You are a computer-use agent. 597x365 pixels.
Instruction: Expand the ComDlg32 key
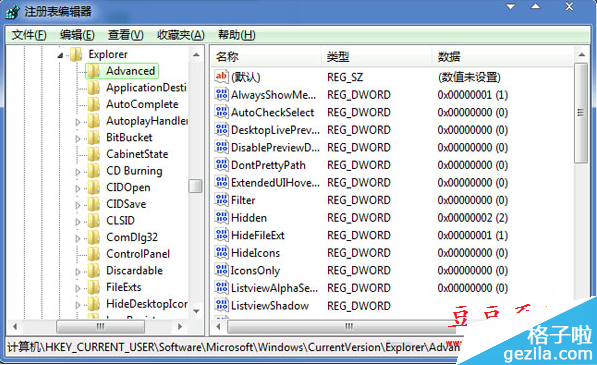[78, 239]
